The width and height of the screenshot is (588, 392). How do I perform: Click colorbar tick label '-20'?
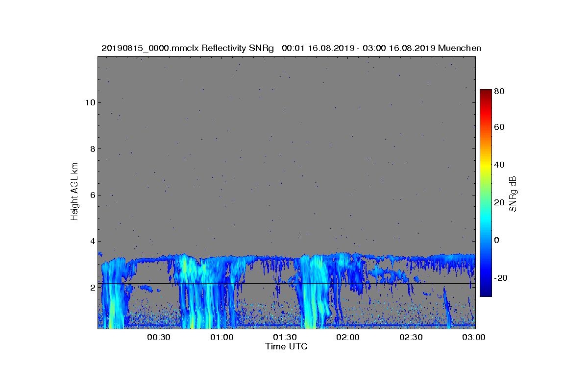pos(501,278)
